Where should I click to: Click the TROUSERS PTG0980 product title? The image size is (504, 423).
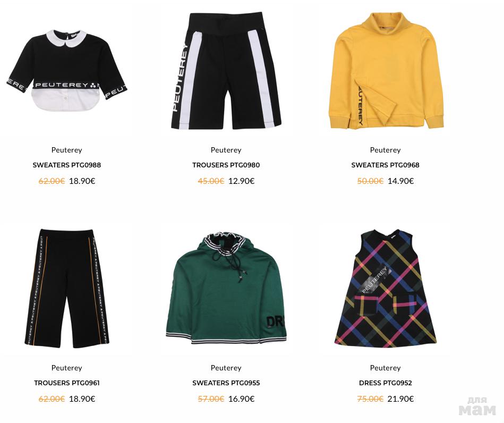[226, 165]
